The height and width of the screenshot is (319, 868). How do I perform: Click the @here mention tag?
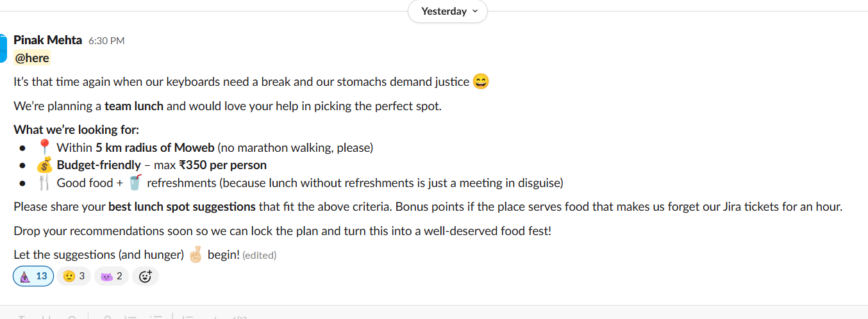[x=32, y=58]
